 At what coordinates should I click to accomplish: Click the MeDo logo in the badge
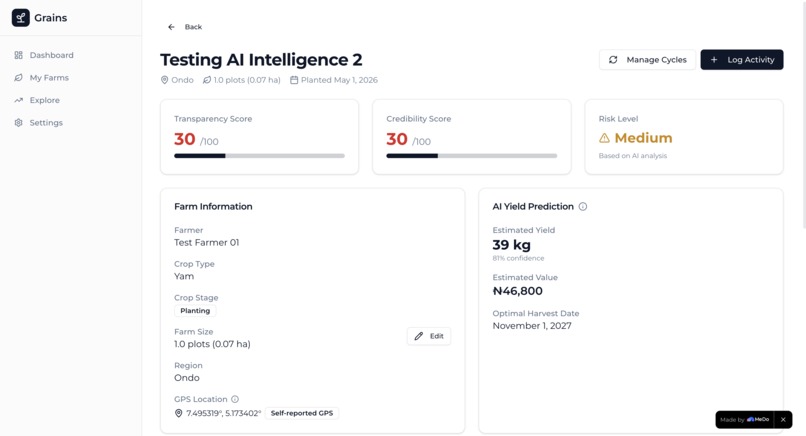click(x=758, y=420)
